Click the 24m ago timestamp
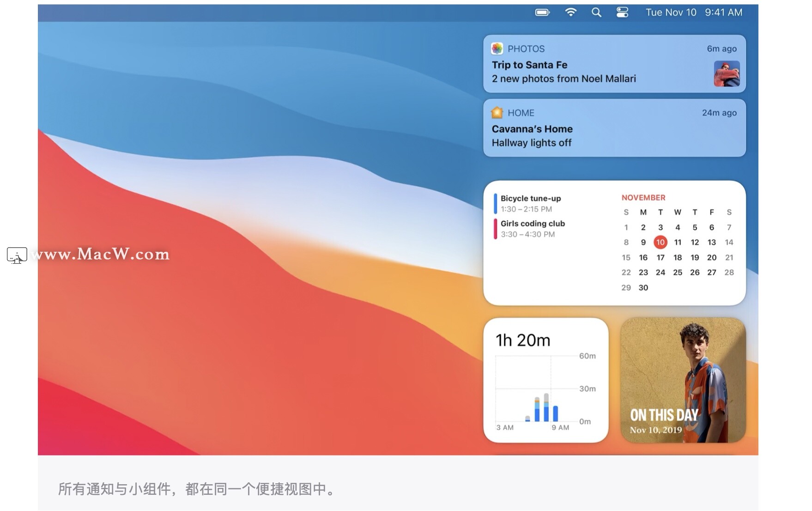The height and width of the screenshot is (511, 812). coord(719,113)
